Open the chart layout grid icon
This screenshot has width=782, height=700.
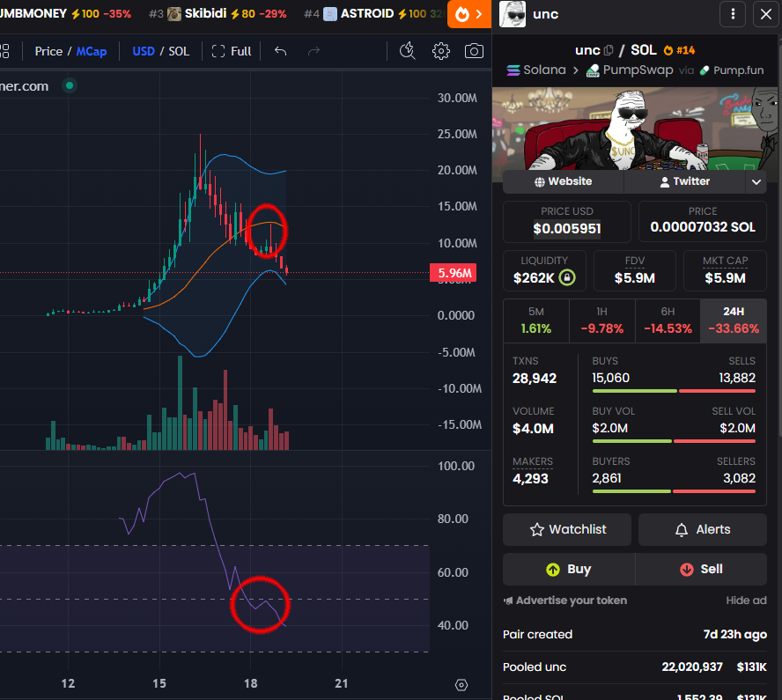click(x=4, y=51)
